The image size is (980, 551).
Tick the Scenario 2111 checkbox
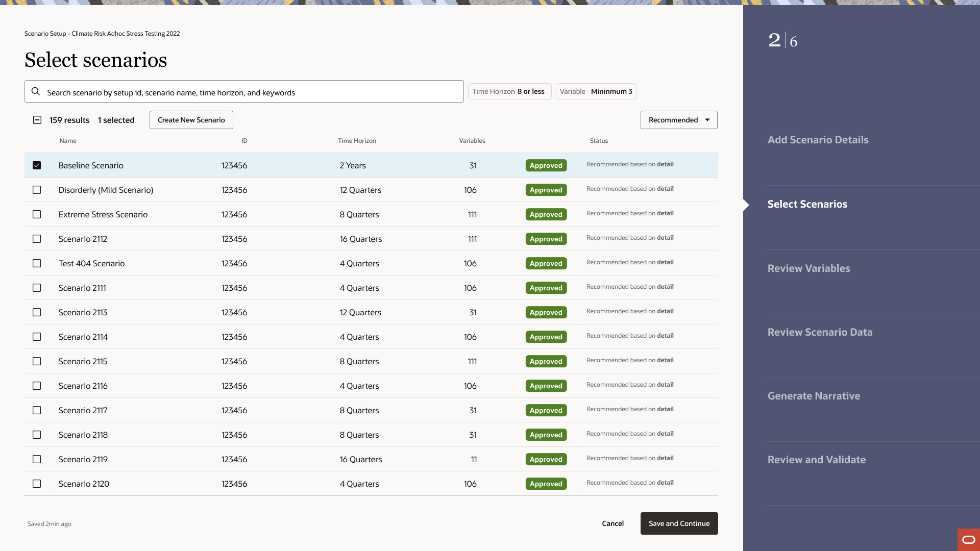tap(37, 288)
